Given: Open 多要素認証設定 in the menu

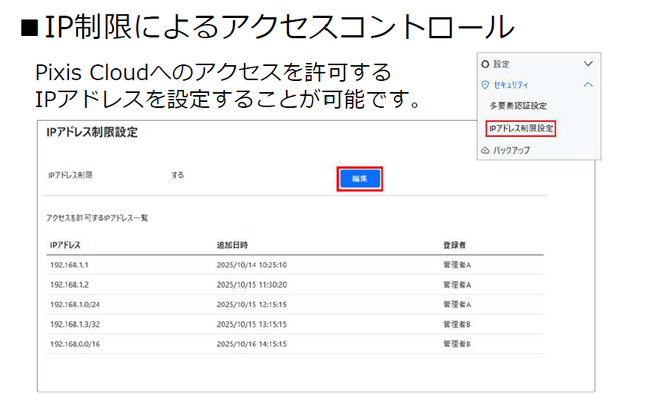Looking at the screenshot, I should [518, 105].
